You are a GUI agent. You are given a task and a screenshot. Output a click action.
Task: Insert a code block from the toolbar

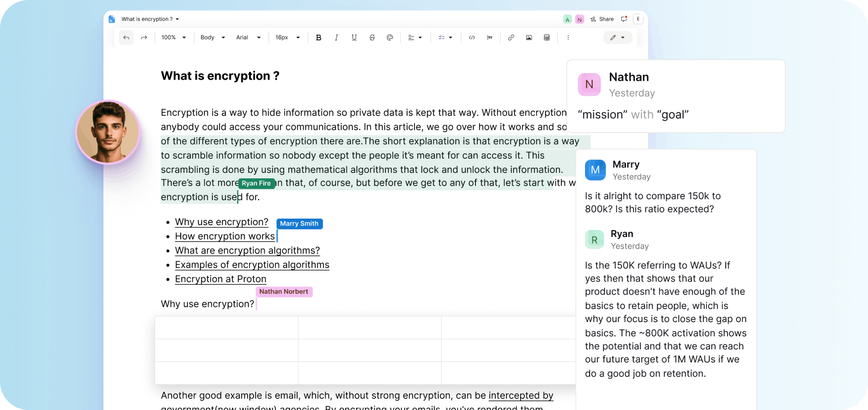pos(471,37)
